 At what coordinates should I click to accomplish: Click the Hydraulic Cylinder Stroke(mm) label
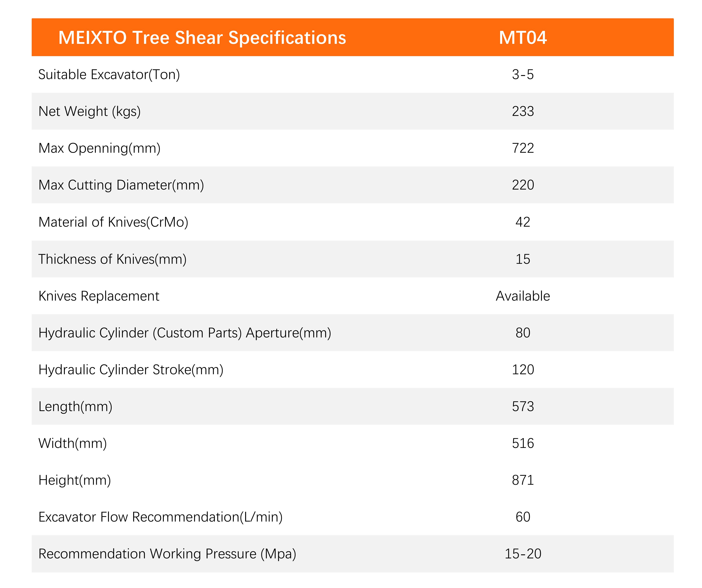coord(131,370)
